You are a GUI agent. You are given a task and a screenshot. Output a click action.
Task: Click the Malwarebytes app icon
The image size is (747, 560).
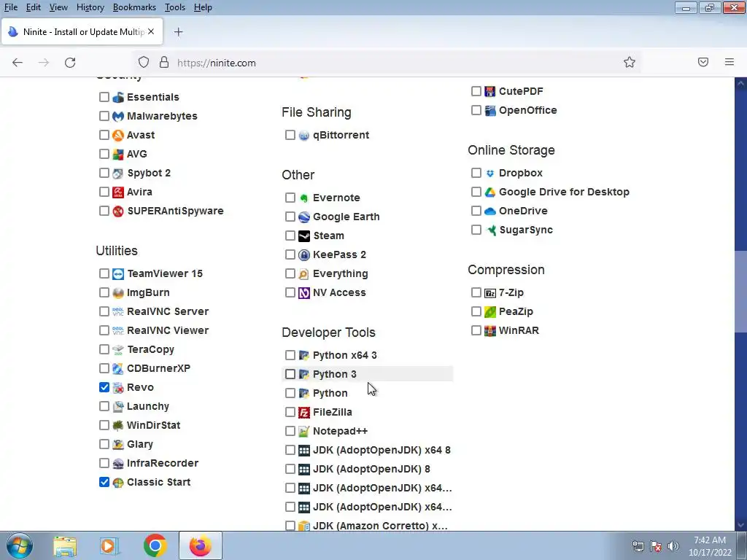[117, 116]
